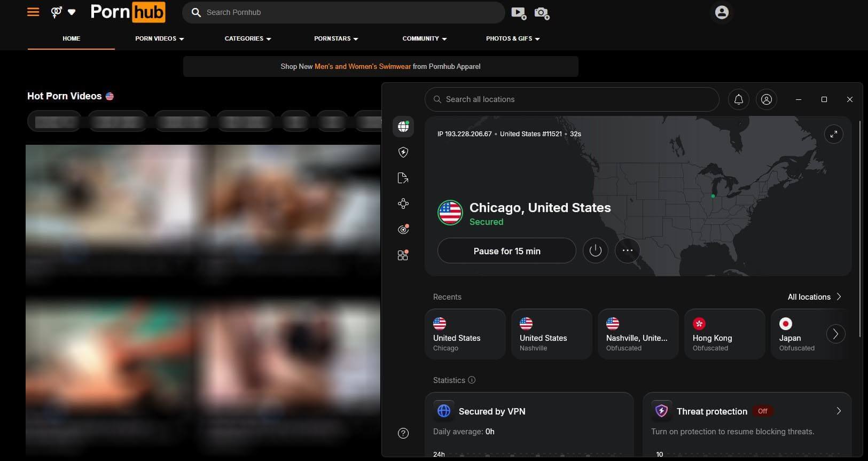Open more connection options ellipsis

[x=628, y=251]
